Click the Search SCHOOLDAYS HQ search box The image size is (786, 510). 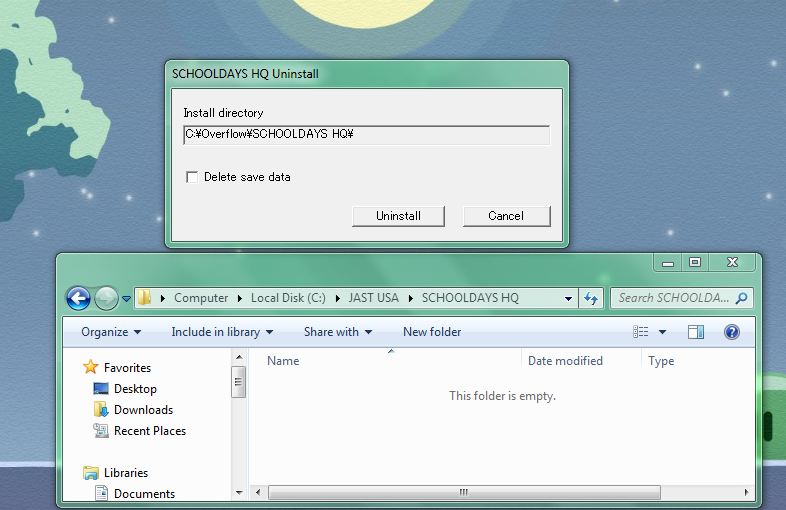click(674, 298)
